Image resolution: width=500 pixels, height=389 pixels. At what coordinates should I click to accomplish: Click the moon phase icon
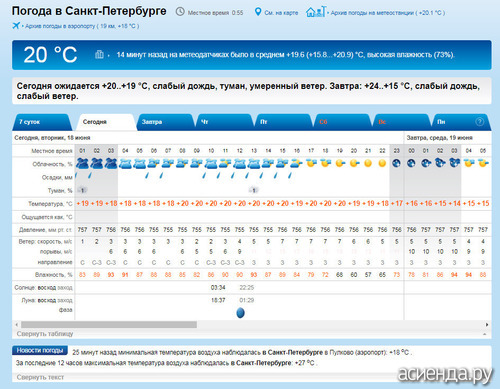[240, 313]
